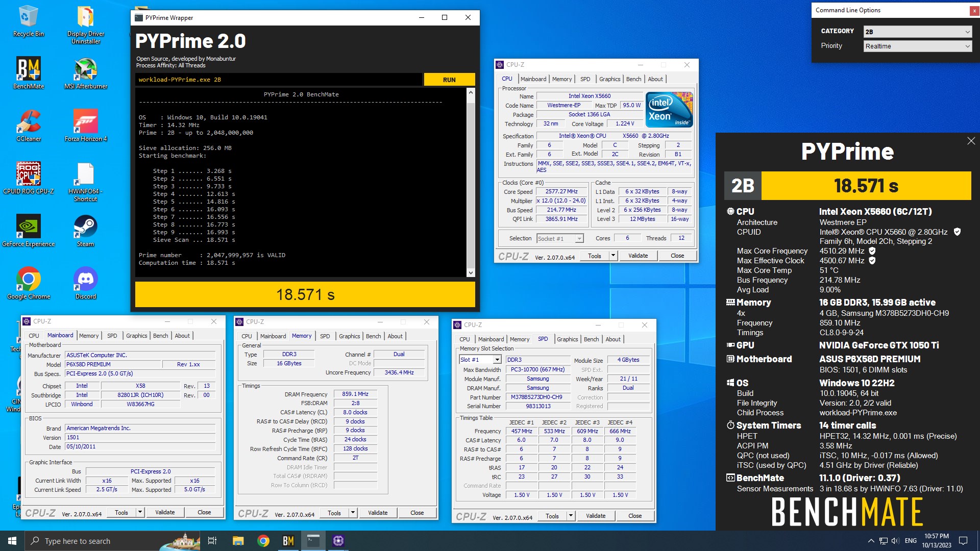Switch to CPU-Z taskbar icon
The width and height of the screenshot is (980, 551).
tap(338, 541)
